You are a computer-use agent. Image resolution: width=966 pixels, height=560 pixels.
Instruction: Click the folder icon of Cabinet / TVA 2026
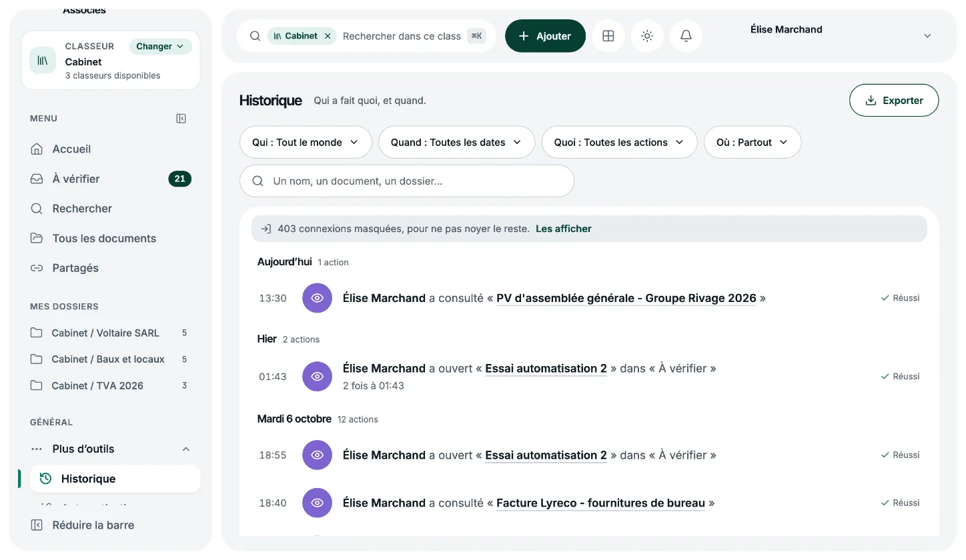click(x=37, y=385)
